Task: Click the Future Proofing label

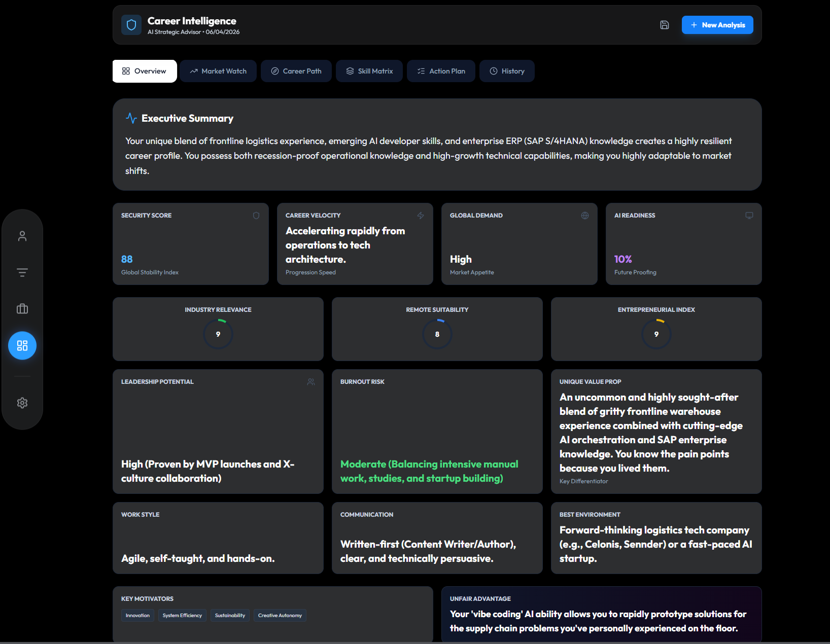Action: [635, 272]
